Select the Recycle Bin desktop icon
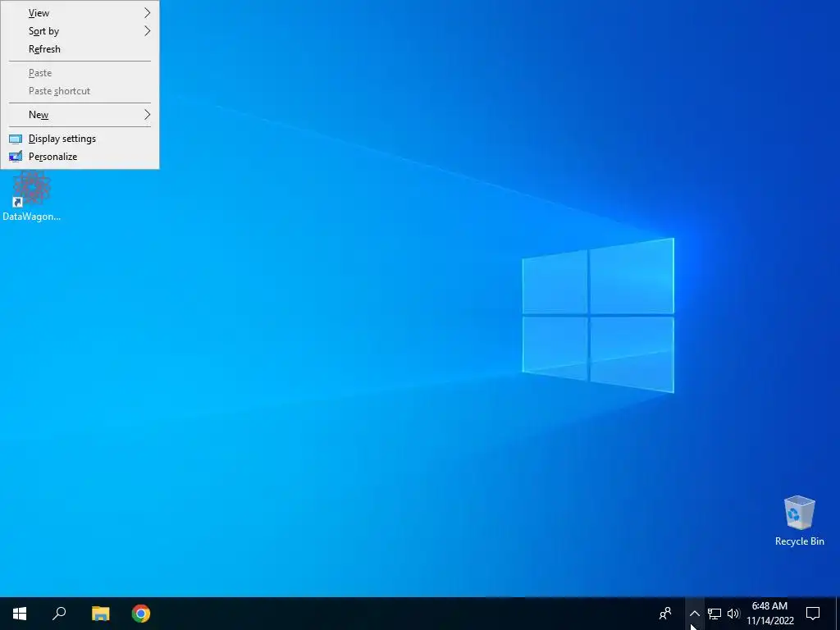Screen dimensions: 840x630 click(x=799, y=521)
